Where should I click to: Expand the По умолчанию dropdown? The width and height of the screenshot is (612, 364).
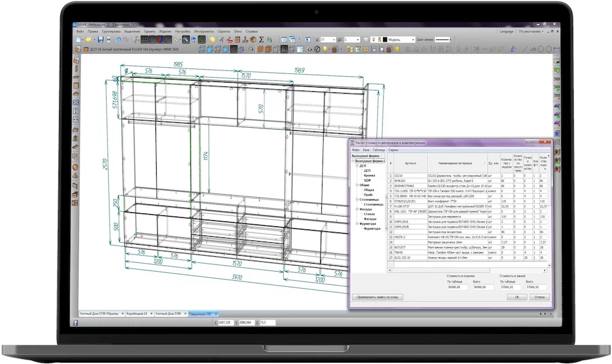pyautogui.click(x=530, y=30)
